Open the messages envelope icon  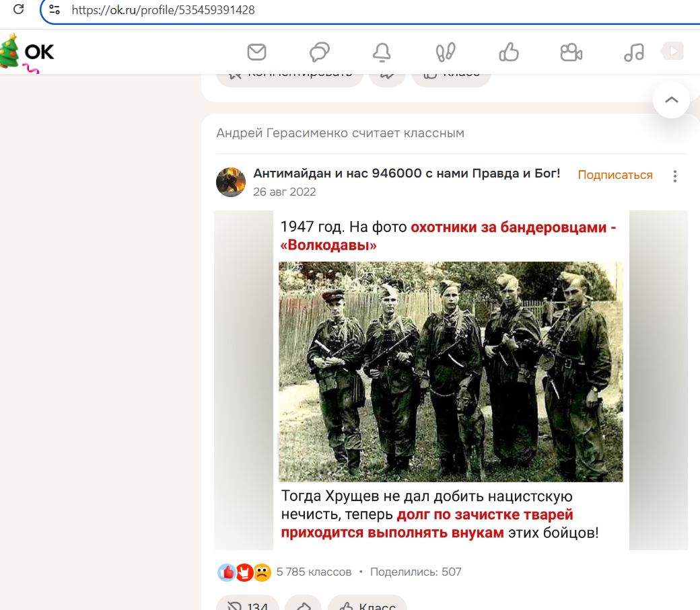point(256,52)
